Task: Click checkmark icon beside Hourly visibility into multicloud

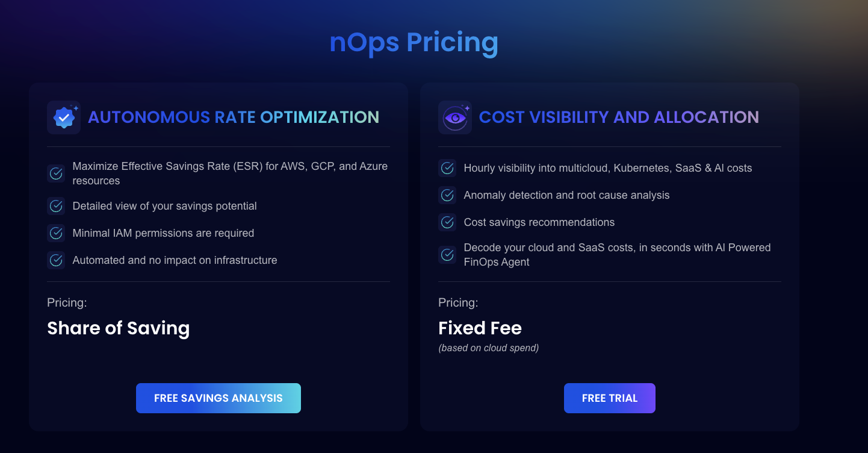Action: (x=447, y=168)
